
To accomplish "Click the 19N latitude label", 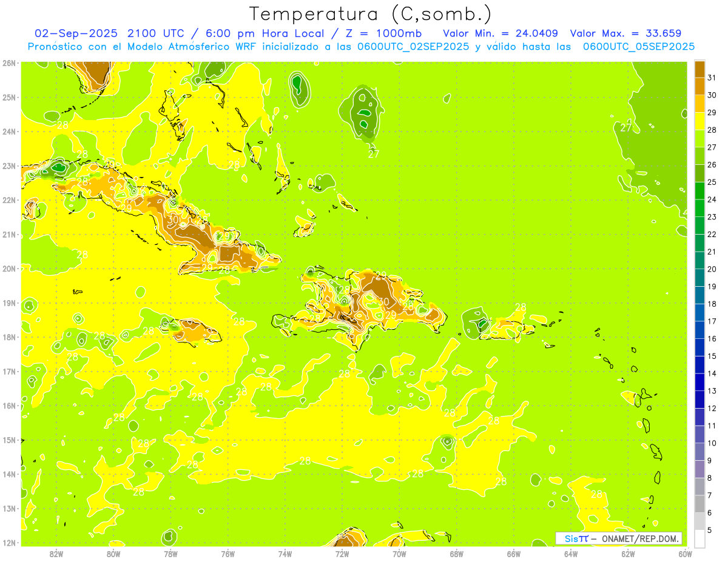I will [9, 303].
